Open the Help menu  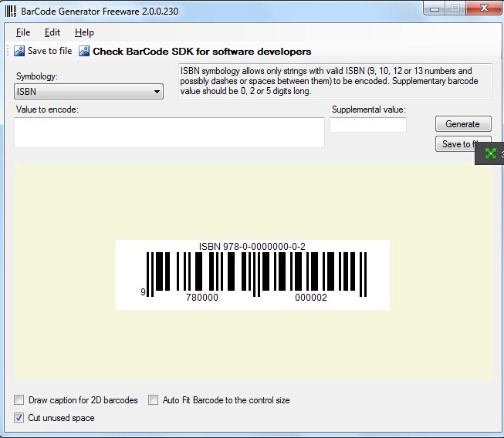pyautogui.click(x=84, y=32)
